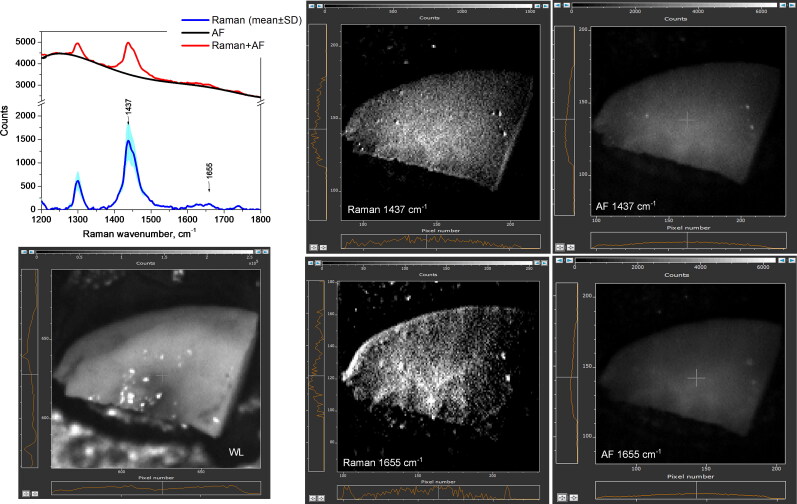Click horizontal profile plot under Raman 1655 image
797x504 pixels.
438,492
